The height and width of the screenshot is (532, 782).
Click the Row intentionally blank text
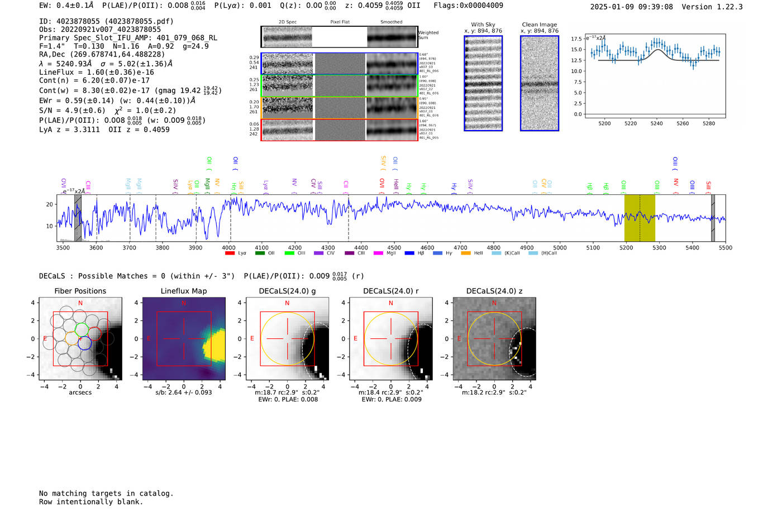[91, 502]
